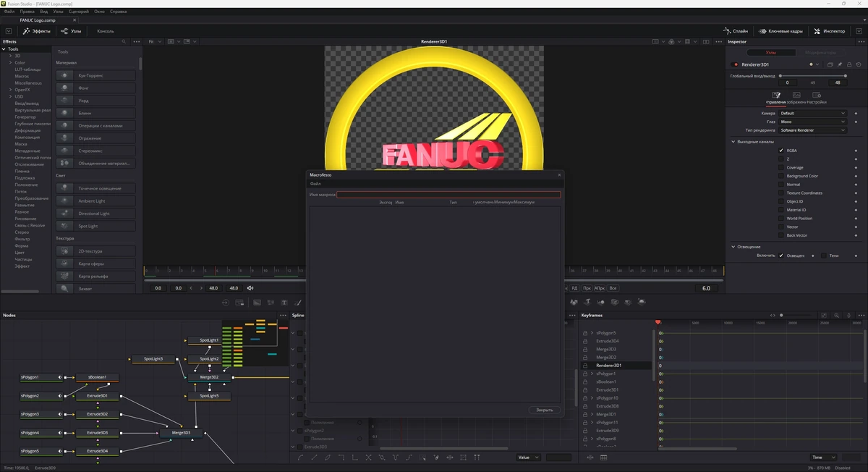This screenshot has width=868, height=472.
Task: Open the Сплайн (Spline) editor toggle
Action: click(735, 31)
